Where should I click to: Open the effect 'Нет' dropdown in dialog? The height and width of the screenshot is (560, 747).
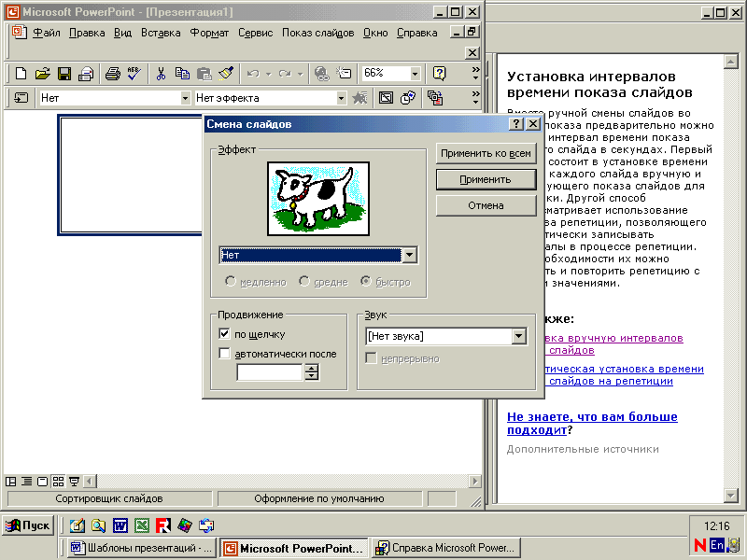click(409, 255)
